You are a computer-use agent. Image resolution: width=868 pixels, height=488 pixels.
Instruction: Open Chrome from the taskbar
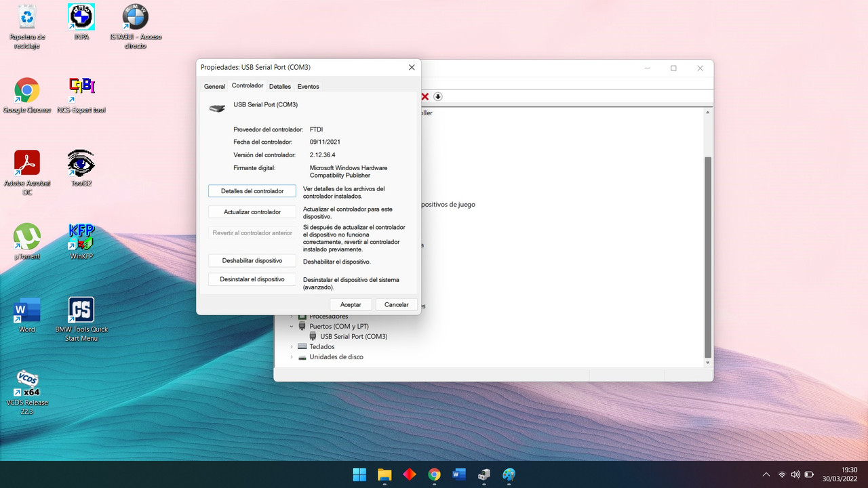[435, 474]
